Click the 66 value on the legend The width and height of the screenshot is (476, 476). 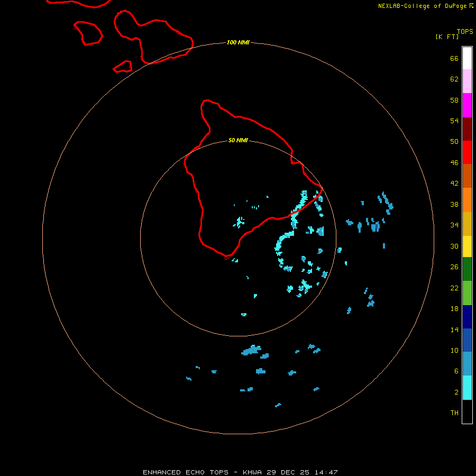454,58
